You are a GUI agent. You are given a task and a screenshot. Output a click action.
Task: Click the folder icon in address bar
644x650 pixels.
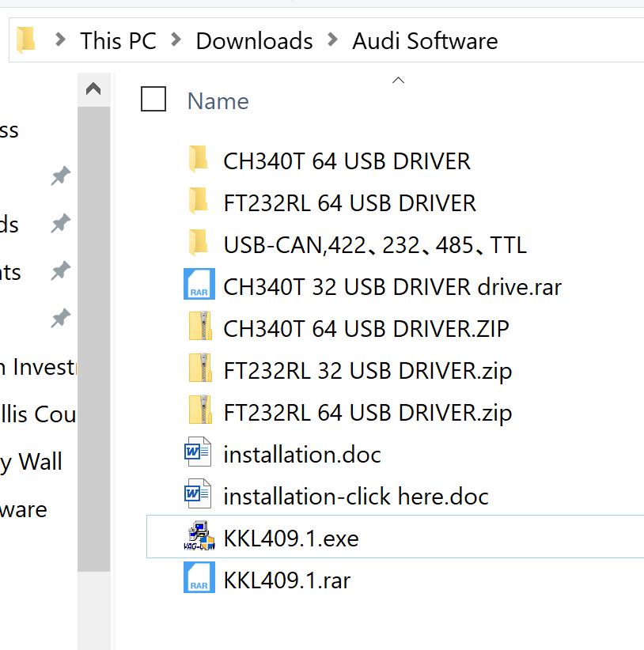[x=25, y=40]
